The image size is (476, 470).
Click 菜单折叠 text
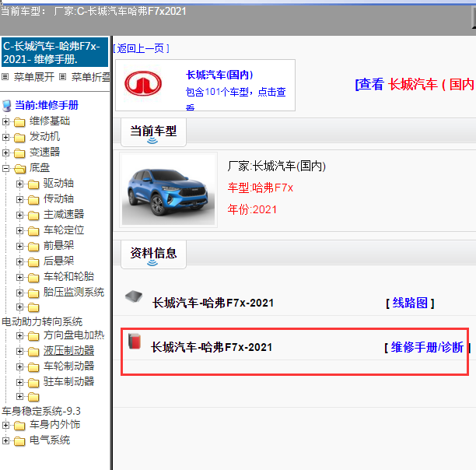point(90,77)
